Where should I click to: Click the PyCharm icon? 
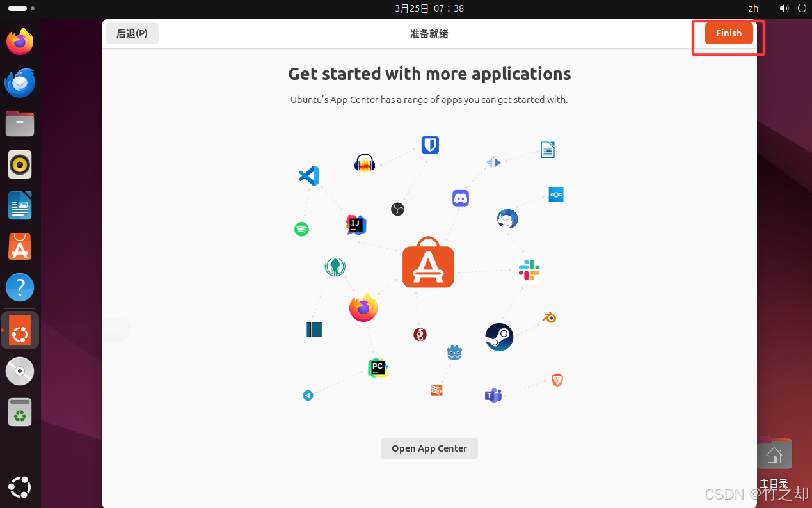[x=378, y=368]
